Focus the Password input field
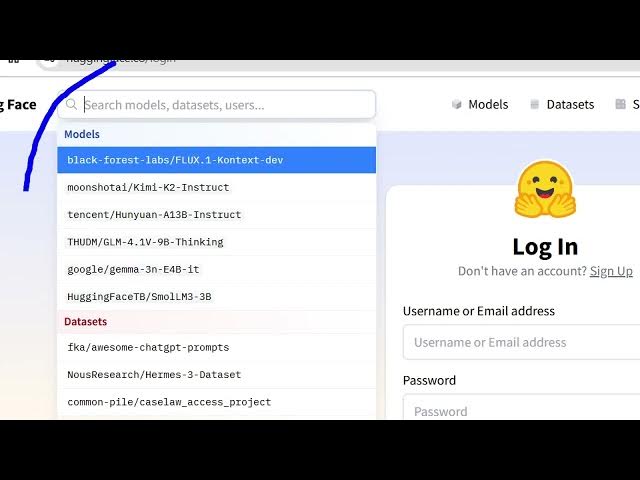 pos(521,407)
